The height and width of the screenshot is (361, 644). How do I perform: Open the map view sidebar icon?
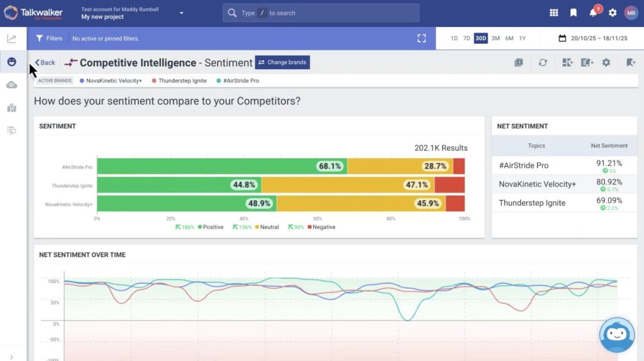click(11, 108)
